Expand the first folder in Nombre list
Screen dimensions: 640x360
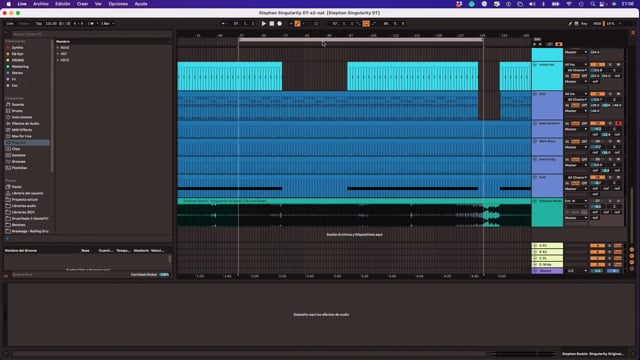pyautogui.click(x=58, y=48)
